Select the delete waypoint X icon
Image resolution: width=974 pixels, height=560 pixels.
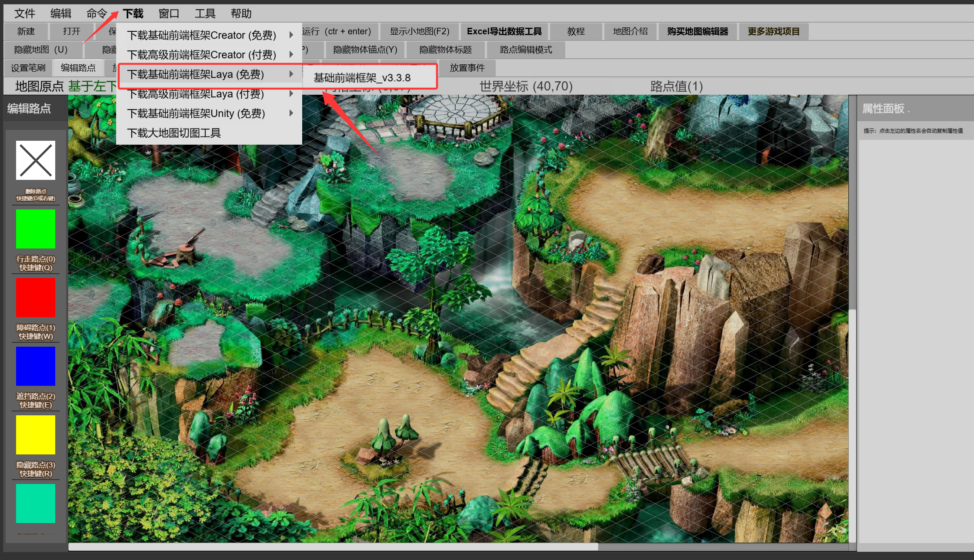[36, 160]
